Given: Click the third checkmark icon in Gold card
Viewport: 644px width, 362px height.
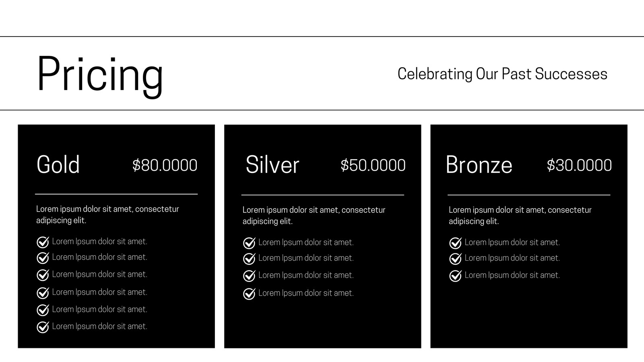Looking at the screenshot, I should tap(43, 275).
